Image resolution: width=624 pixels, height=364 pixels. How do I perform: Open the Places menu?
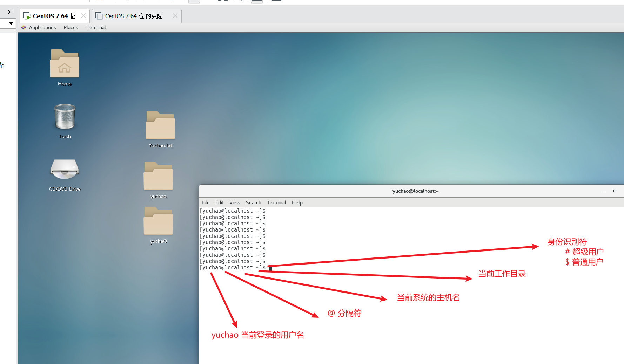pos(71,27)
